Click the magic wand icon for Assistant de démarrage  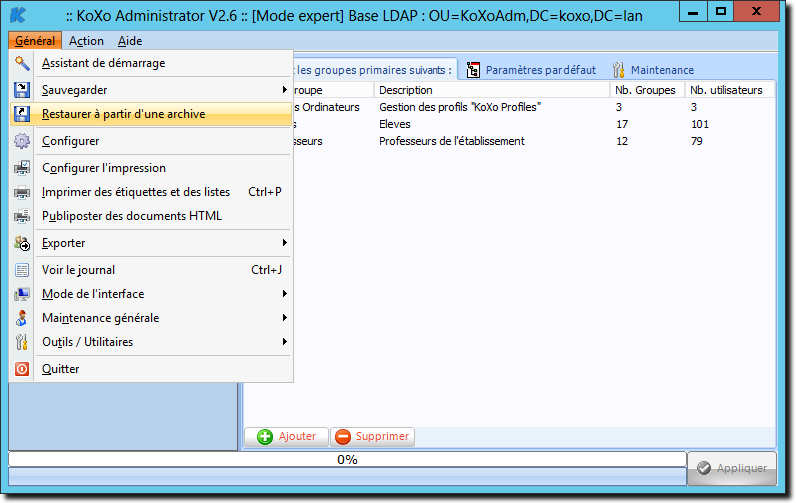(x=22, y=63)
